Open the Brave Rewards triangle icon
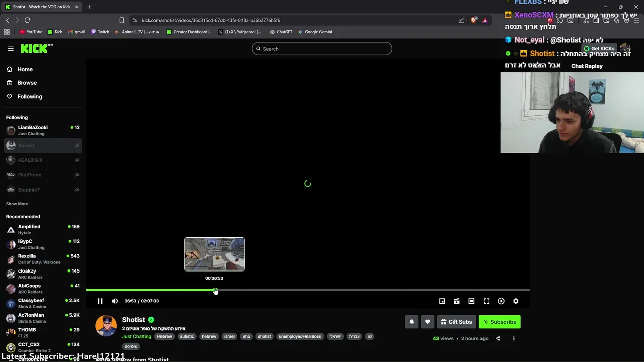 click(485, 20)
